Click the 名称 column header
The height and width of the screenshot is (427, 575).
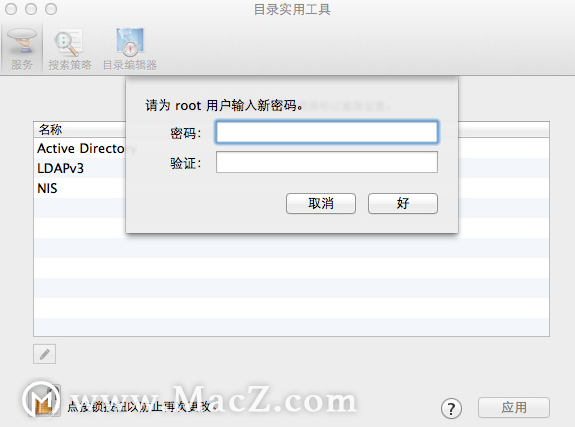(x=50, y=129)
